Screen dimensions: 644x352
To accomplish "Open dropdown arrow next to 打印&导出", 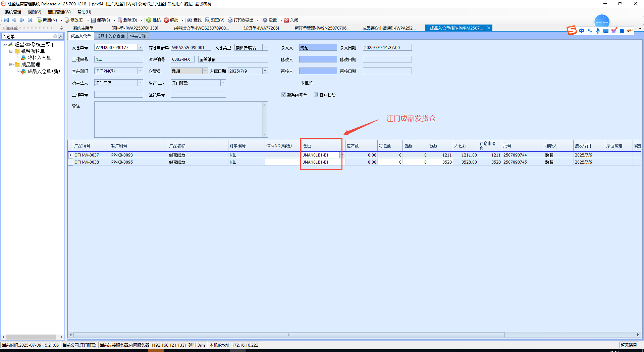I will (258, 20).
